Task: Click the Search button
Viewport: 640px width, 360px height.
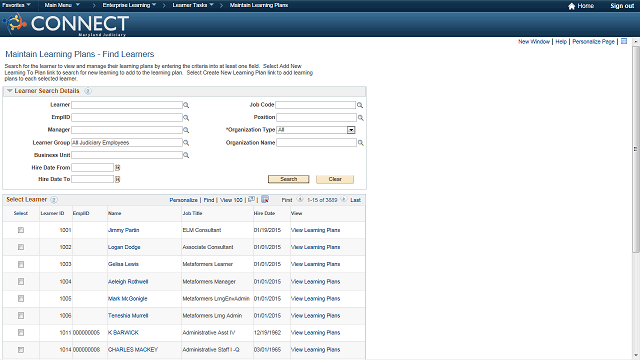Action: coord(289,179)
